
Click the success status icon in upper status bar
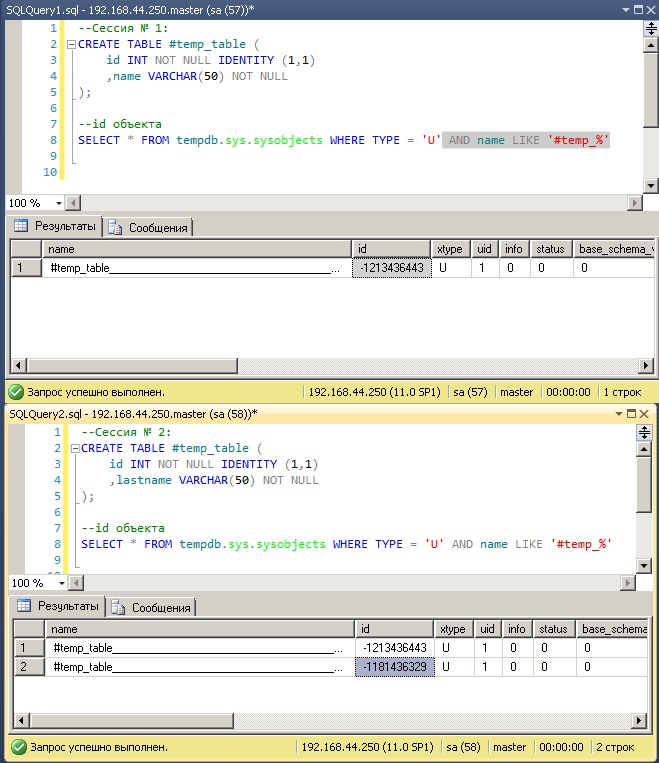16,392
